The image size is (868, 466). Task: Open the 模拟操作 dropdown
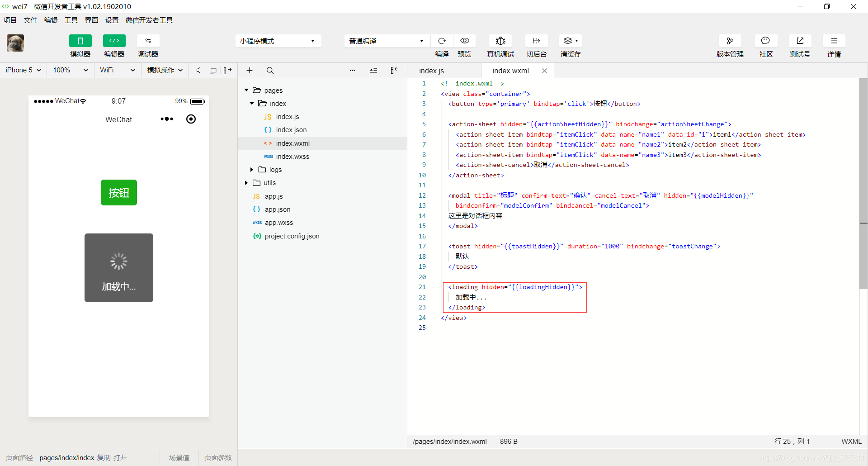coord(165,70)
